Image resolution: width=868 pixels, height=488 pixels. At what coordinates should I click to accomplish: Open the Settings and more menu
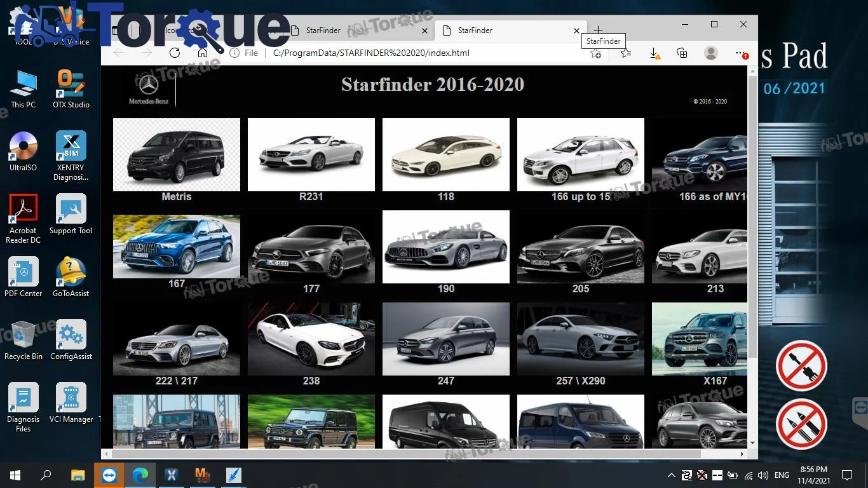tap(740, 53)
